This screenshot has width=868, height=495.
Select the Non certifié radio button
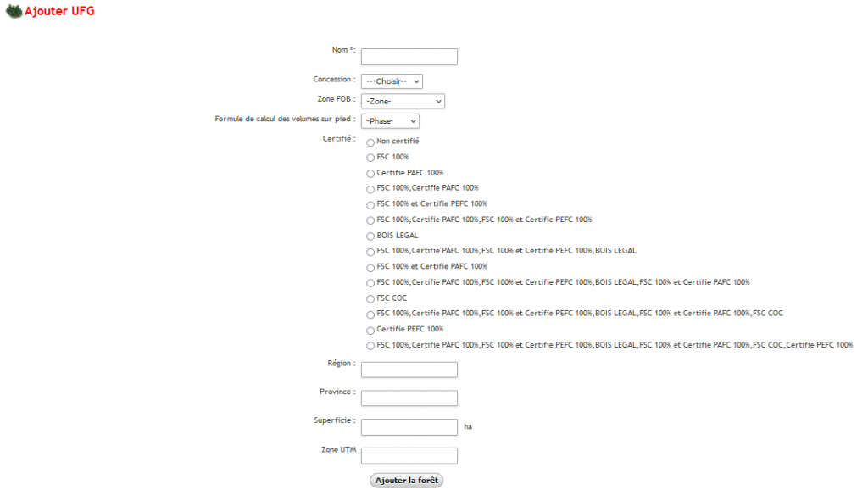[x=370, y=142]
